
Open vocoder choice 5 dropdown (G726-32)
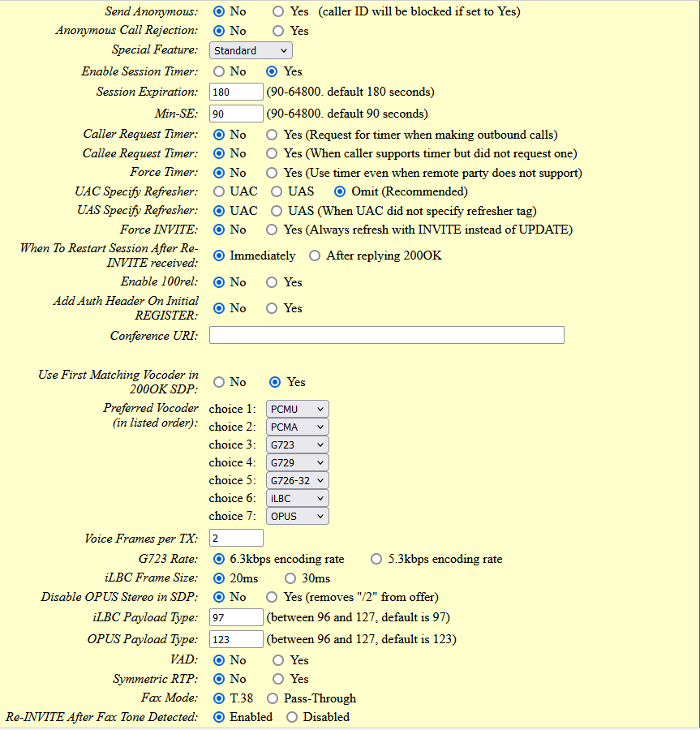(298, 480)
